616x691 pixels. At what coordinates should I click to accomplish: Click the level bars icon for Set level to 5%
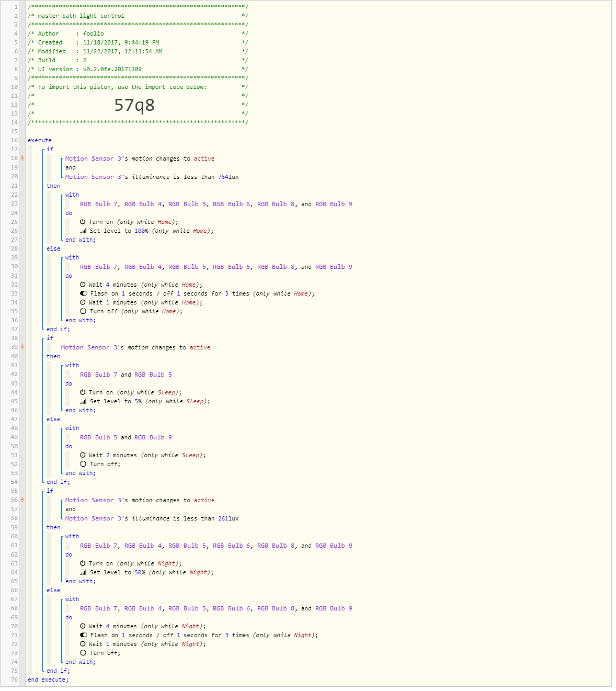click(x=83, y=401)
